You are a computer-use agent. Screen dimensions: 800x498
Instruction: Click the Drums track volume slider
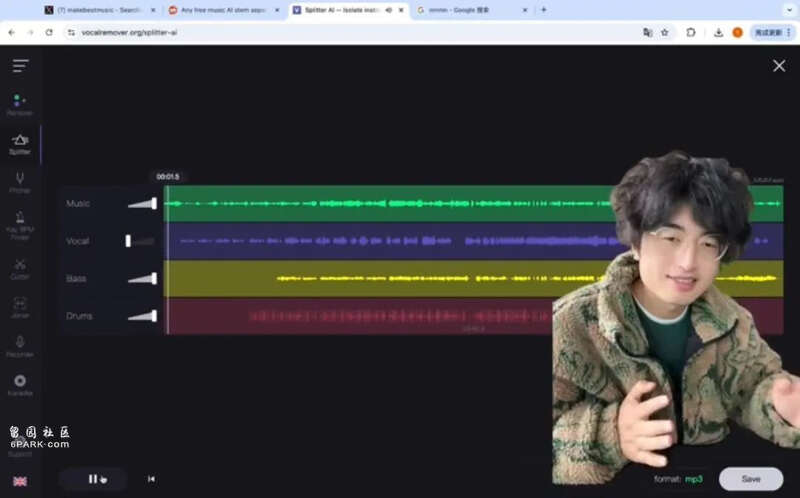(x=142, y=316)
